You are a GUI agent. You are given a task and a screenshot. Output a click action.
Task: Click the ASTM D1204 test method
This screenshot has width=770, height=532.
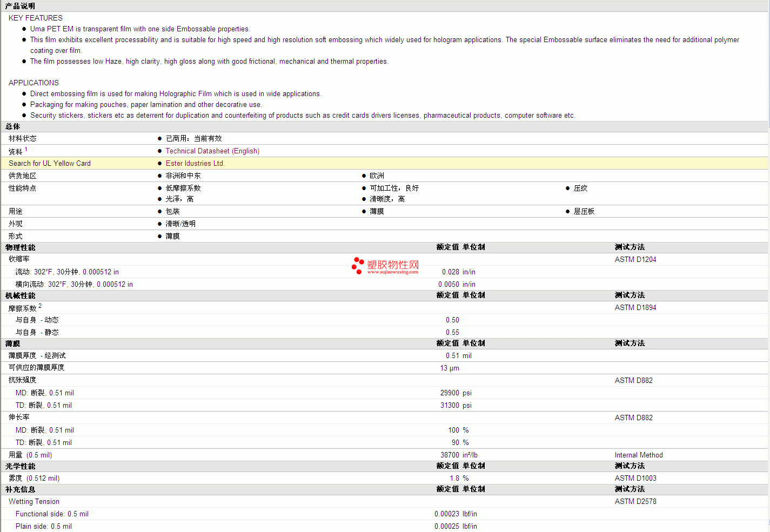(x=635, y=260)
